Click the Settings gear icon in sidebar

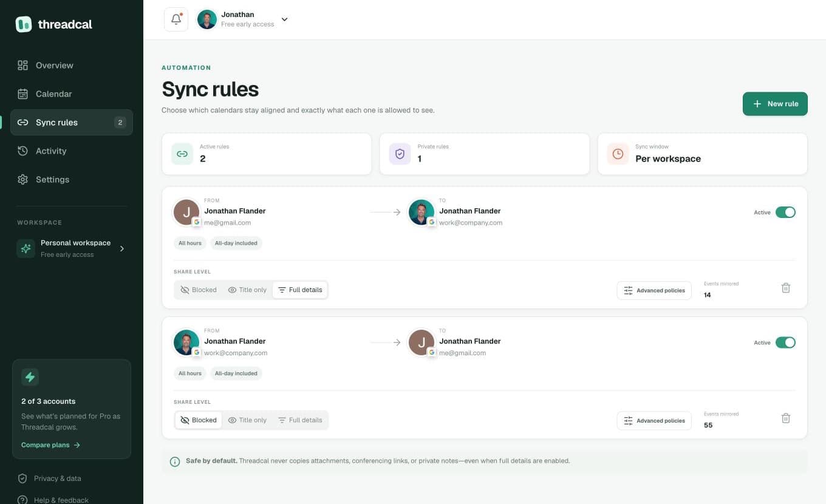22,179
